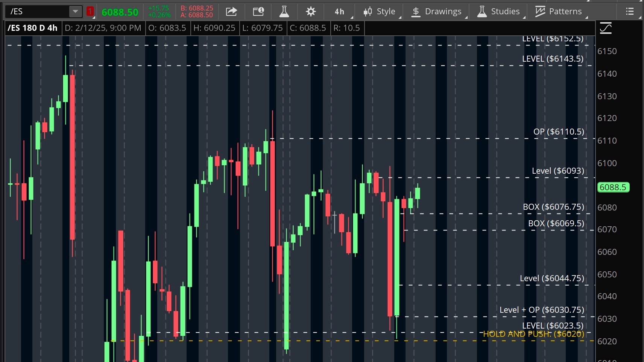Image resolution: width=644 pixels, height=362 pixels.
Task: Click the O: 6083.5 open value
Action: [x=167, y=28]
